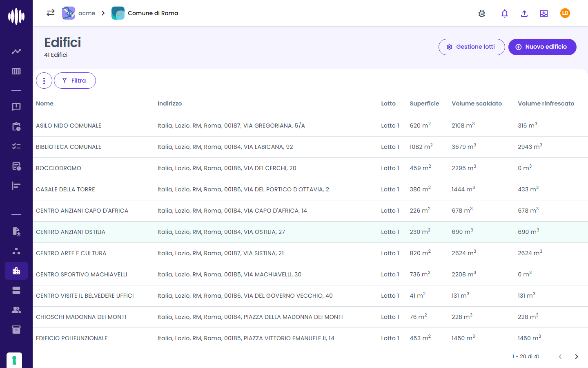Open the Filtra filter button
The width and height of the screenshot is (588, 368).
(75, 81)
